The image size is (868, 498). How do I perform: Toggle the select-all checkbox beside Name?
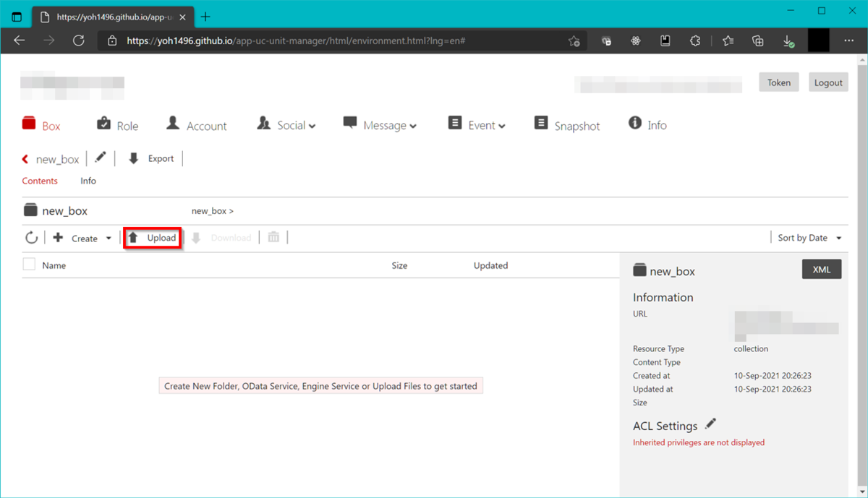[29, 265]
